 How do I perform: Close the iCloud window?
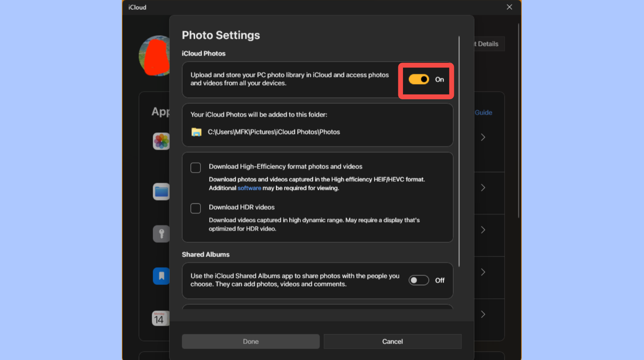tap(509, 7)
